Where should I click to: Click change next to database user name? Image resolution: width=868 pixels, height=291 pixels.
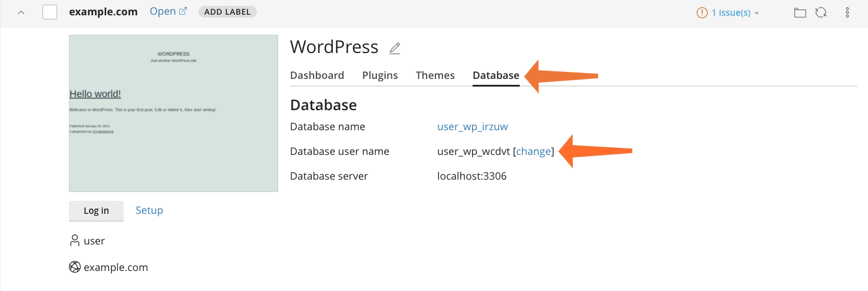(x=533, y=151)
